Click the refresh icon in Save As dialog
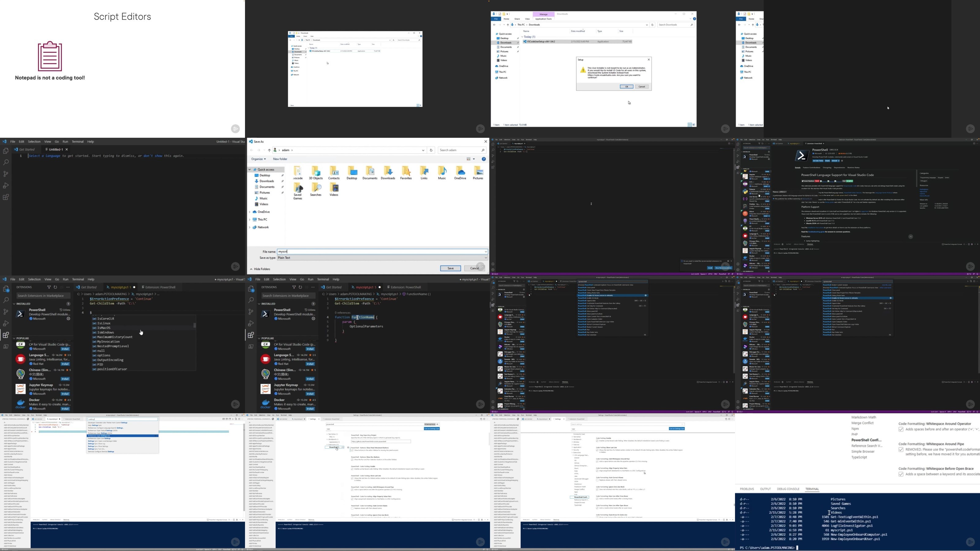The height and width of the screenshot is (551, 980). (x=431, y=150)
